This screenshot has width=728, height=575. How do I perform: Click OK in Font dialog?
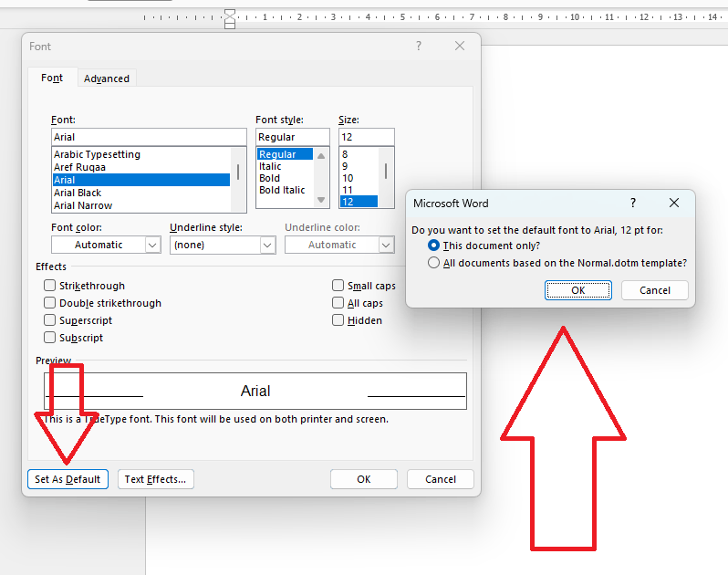click(x=364, y=479)
